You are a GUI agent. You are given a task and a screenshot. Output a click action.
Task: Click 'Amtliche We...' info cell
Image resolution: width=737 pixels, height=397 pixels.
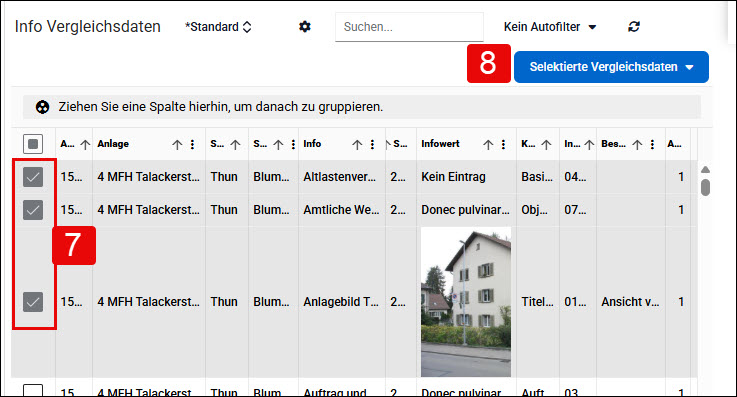341,210
